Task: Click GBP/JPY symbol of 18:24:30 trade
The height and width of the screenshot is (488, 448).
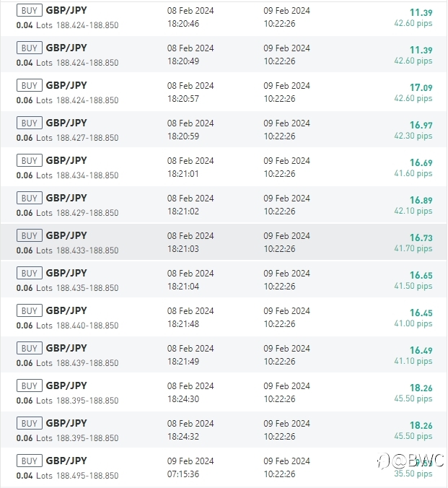Action: pos(66,385)
